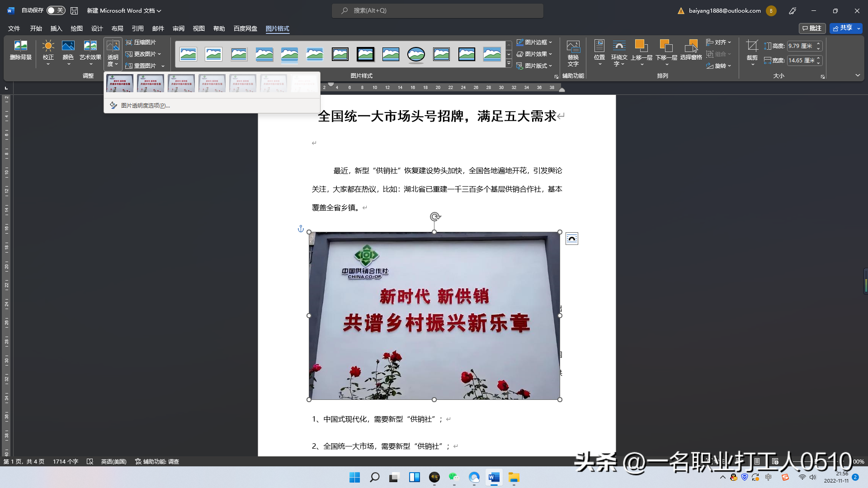Click the Alt Text (替换文字) icon
Image resolution: width=868 pixels, height=488 pixels.
tap(573, 51)
